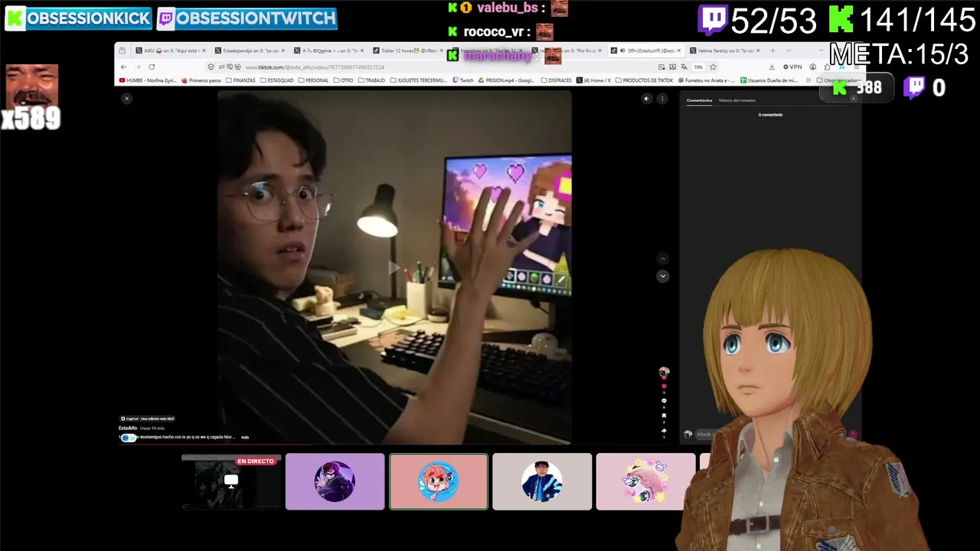Open the 'HUMBE - Morfina' bookmark
980x551 pixels.
[148, 80]
